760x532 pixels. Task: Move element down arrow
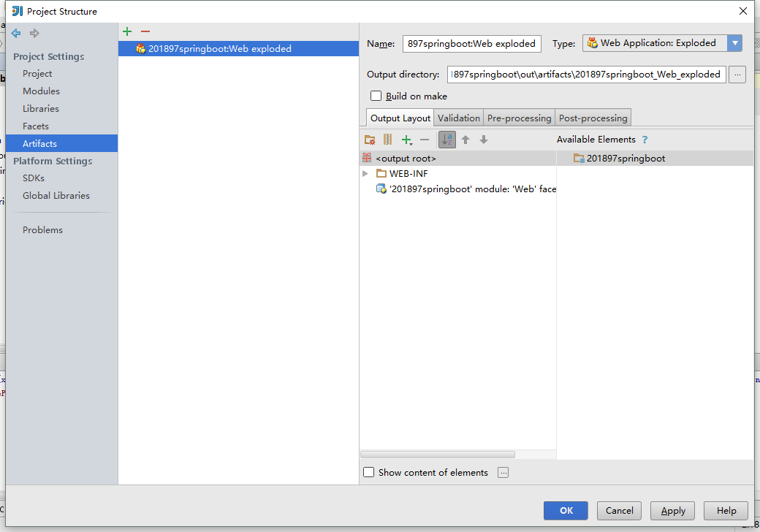tap(483, 140)
